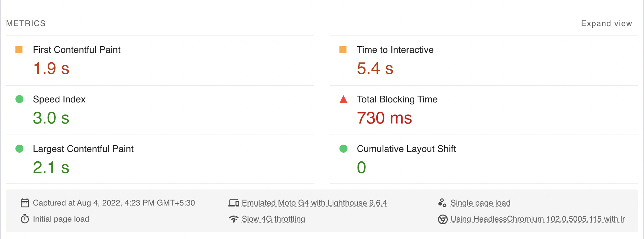Select the 5.4 s metric value
This screenshot has width=644, height=239.
(375, 68)
